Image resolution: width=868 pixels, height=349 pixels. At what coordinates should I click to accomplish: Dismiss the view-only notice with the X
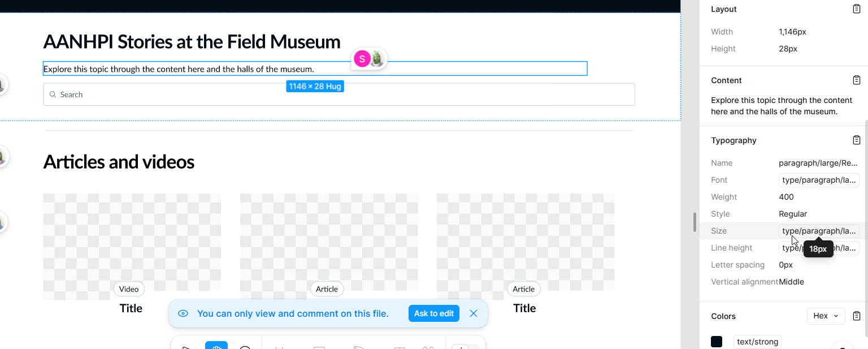[474, 313]
